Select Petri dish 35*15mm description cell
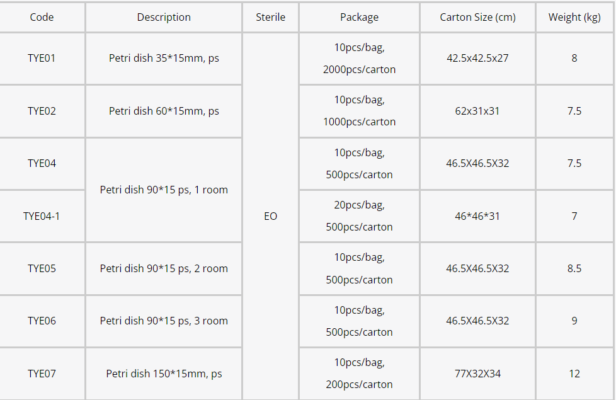The image size is (616, 400). (163, 58)
